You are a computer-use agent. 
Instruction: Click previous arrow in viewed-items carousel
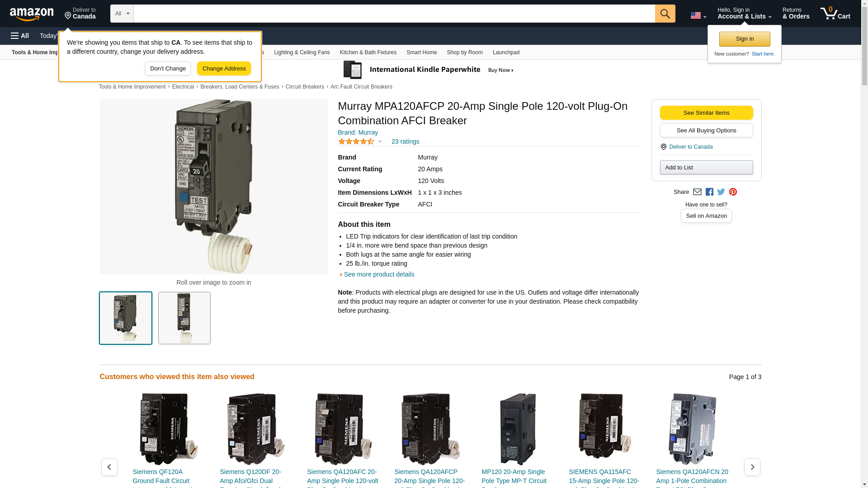[109, 467]
